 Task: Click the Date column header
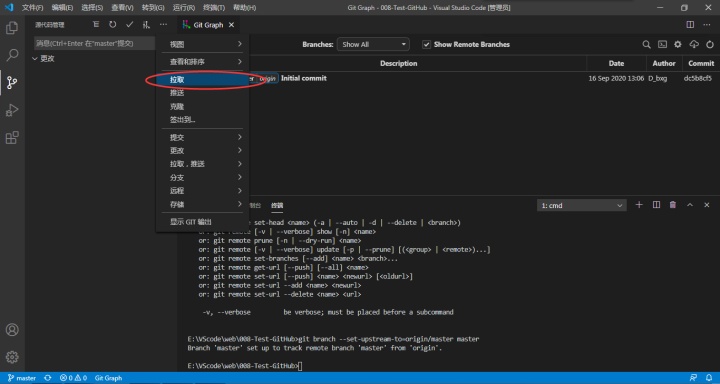[616, 63]
